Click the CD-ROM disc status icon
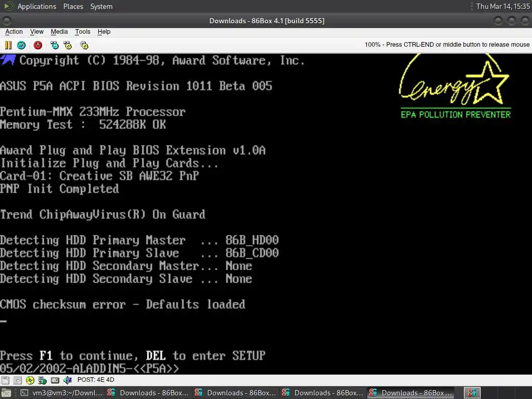This screenshot has width=532, height=399. [x=30, y=380]
